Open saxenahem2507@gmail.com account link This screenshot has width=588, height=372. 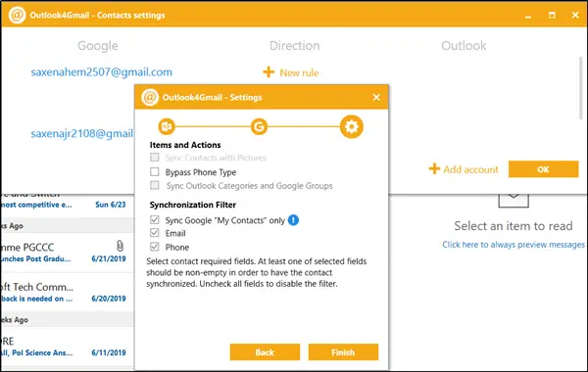[101, 71]
